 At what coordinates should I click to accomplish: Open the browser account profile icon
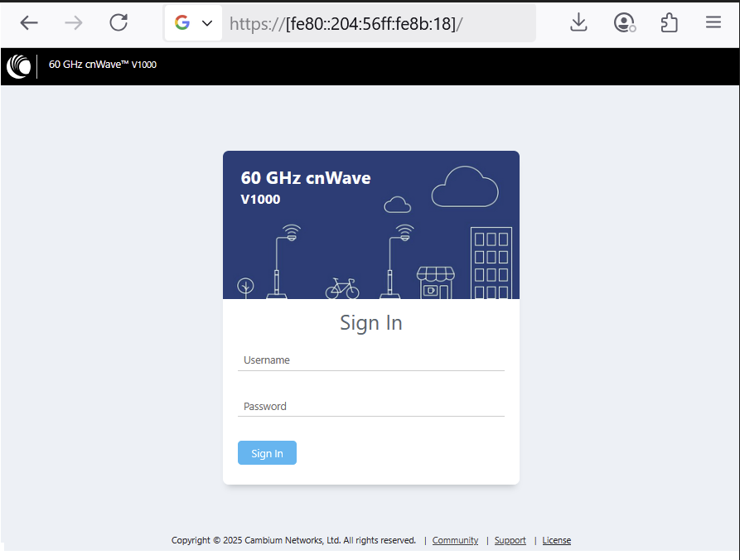tap(624, 22)
